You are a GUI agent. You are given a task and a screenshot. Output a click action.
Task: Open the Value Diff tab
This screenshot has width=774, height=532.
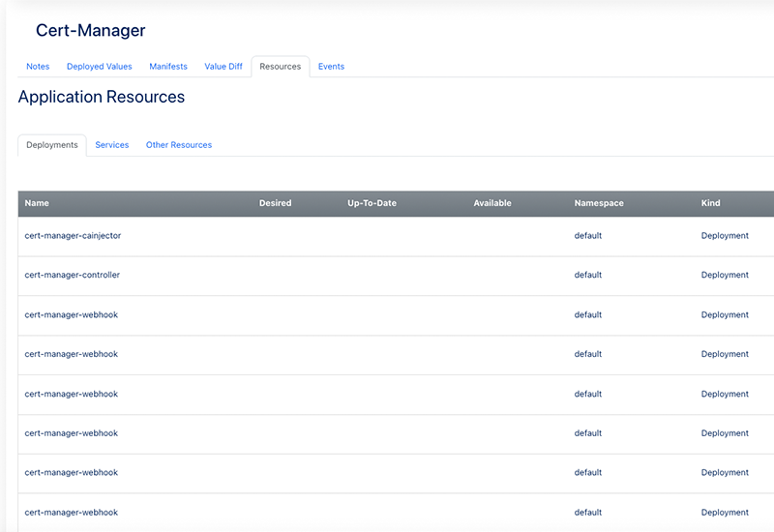223,67
